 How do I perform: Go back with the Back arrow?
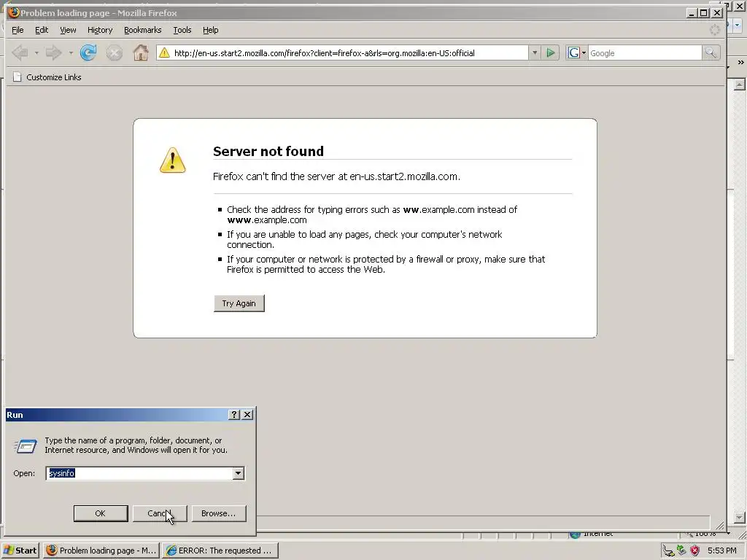pyautogui.click(x=20, y=52)
